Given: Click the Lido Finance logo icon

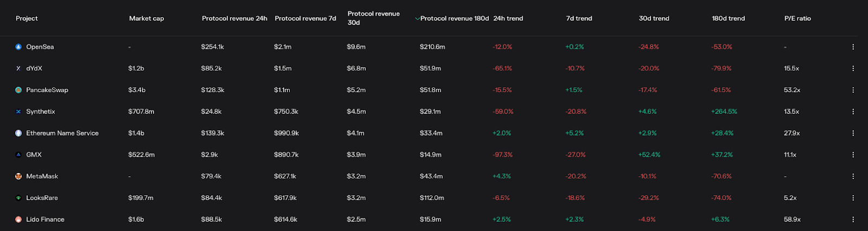Looking at the screenshot, I should tap(18, 220).
